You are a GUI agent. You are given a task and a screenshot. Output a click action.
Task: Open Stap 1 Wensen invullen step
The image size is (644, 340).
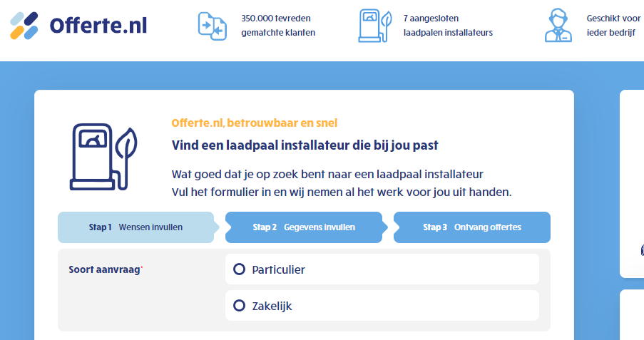coord(138,227)
